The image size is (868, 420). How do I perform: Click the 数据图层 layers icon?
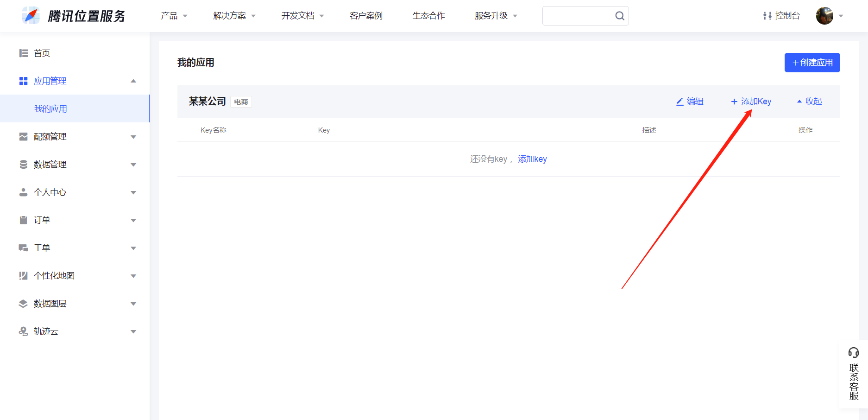click(x=23, y=304)
